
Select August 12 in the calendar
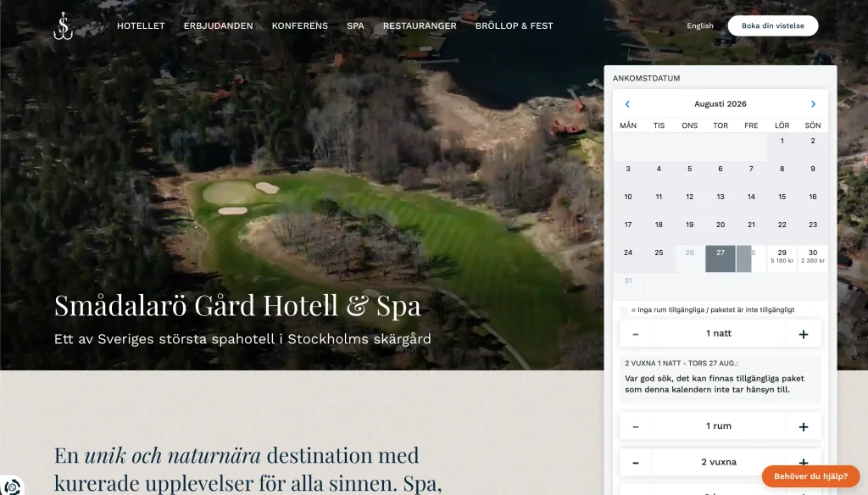690,203
